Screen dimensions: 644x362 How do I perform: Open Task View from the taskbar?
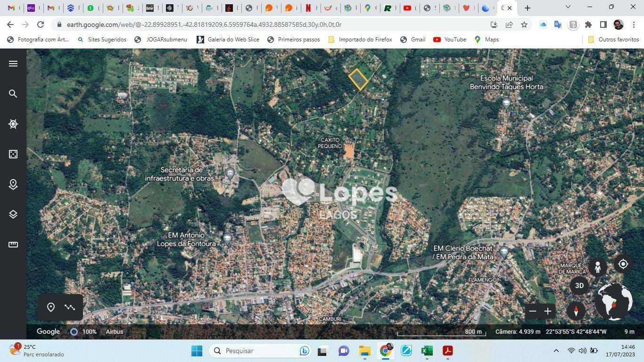(x=322, y=351)
